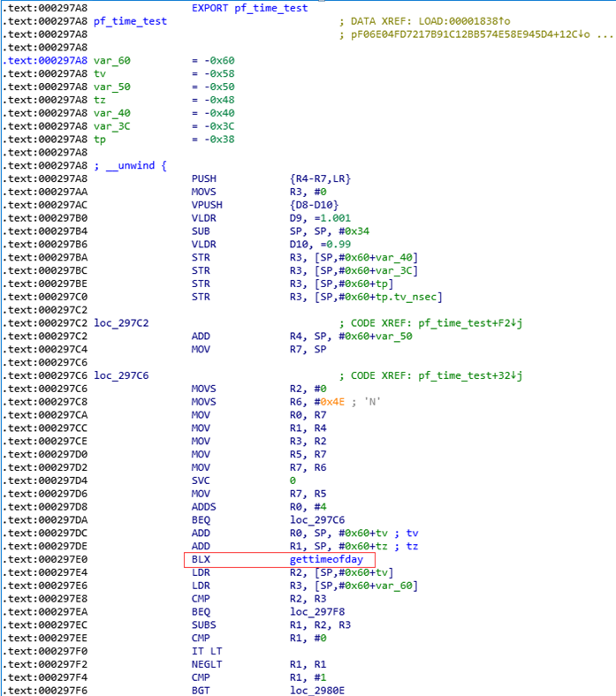The height and width of the screenshot is (696, 616).
Task: Select the tz variable definition
Action: coord(100,100)
